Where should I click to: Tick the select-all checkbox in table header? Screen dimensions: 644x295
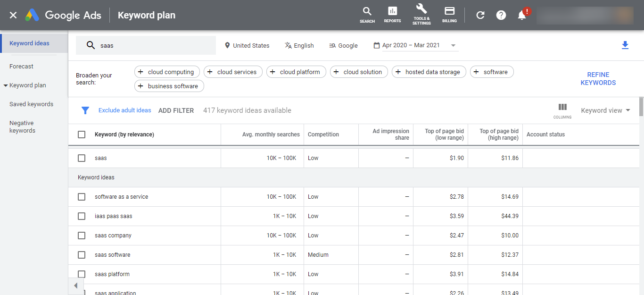click(82, 135)
